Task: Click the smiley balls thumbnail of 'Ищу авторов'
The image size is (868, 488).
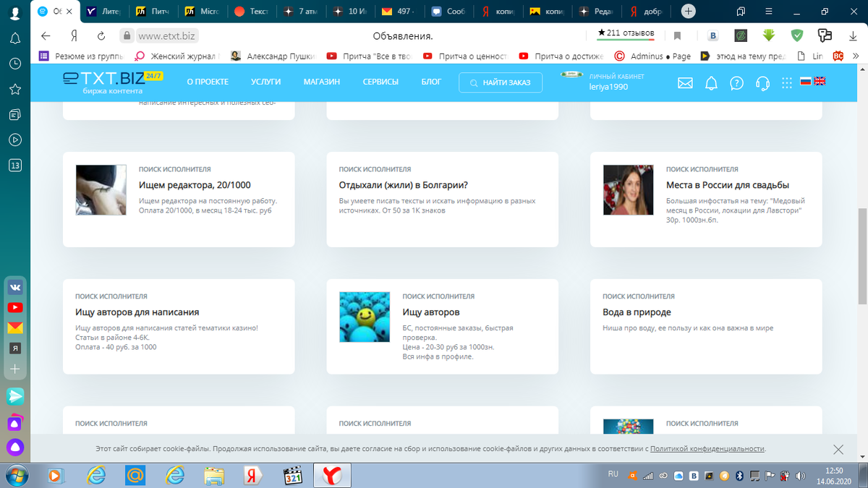Action: [x=365, y=317]
